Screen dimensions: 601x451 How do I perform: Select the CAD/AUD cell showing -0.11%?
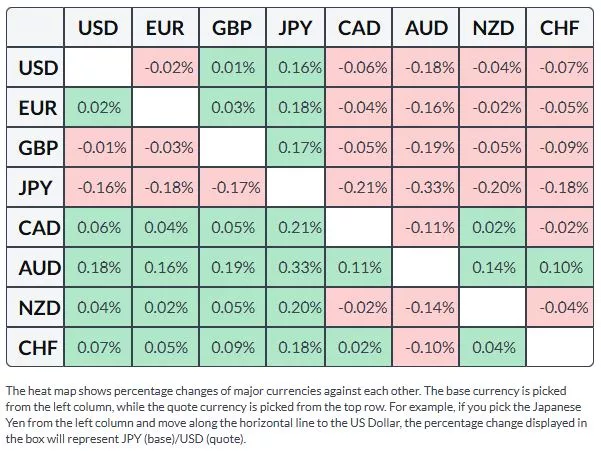tap(427, 228)
